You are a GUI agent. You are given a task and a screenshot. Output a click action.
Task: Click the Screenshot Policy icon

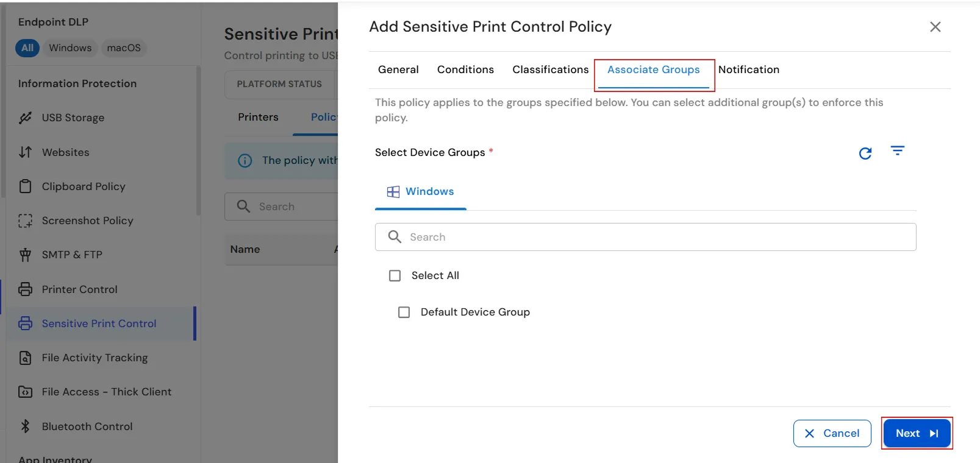coord(25,221)
